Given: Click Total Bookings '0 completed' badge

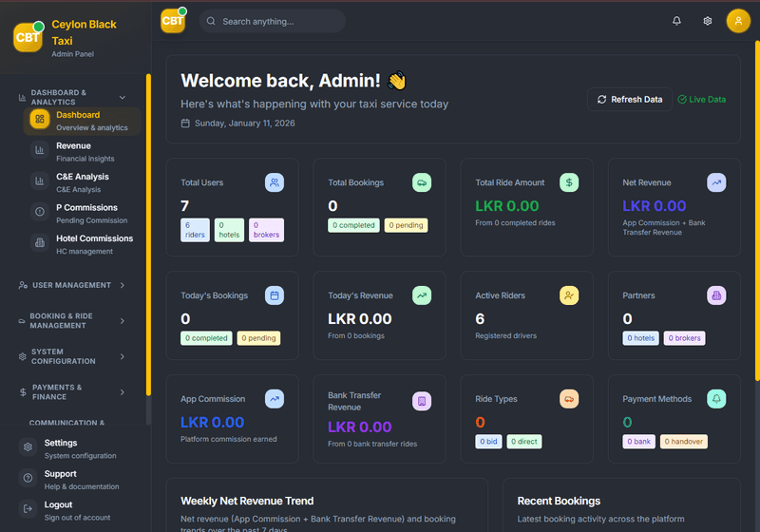Looking at the screenshot, I should pos(353,225).
